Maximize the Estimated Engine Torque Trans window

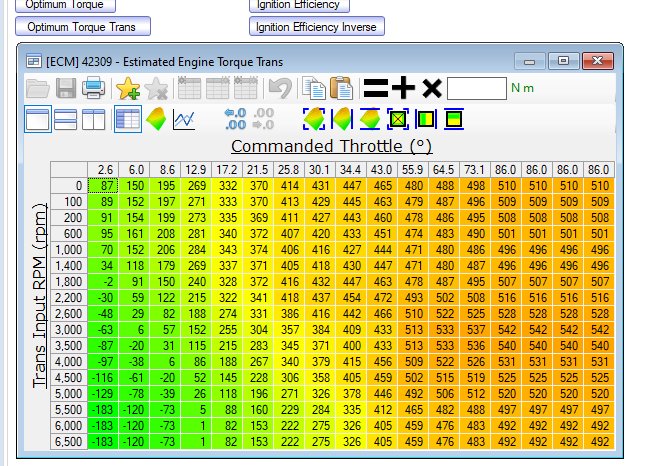pyautogui.click(x=563, y=61)
